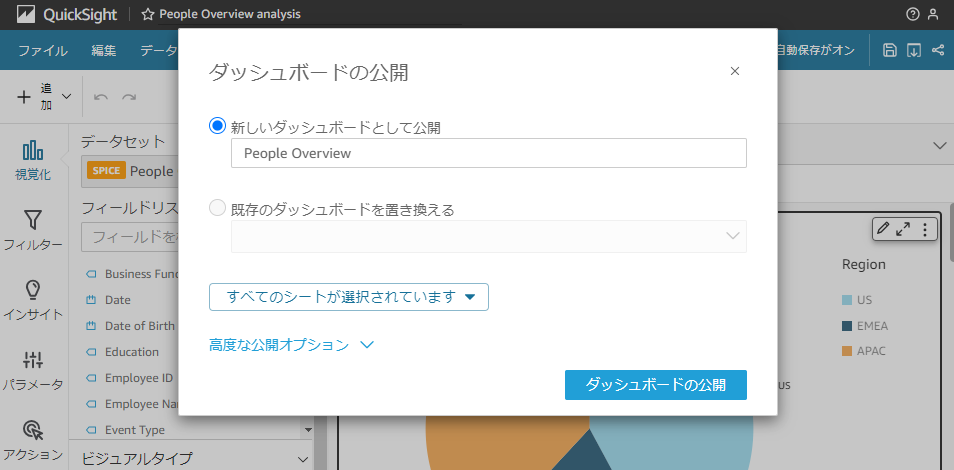Open the existing dashboard selection dropdown
This screenshot has height=470, width=954.
click(x=489, y=236)
